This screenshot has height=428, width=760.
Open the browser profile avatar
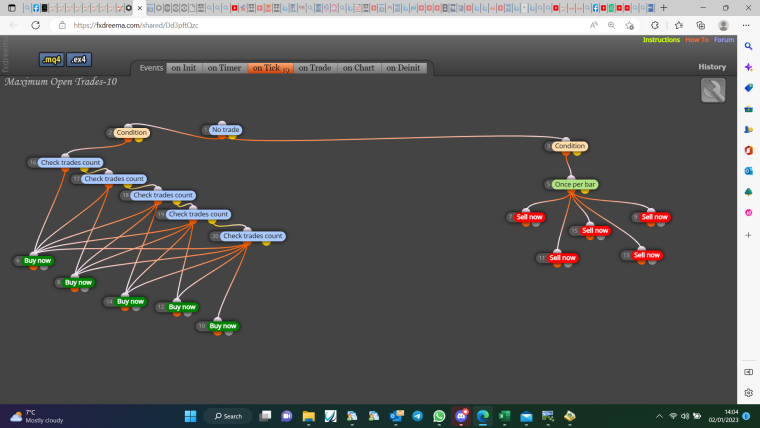(x=723, y=25)
